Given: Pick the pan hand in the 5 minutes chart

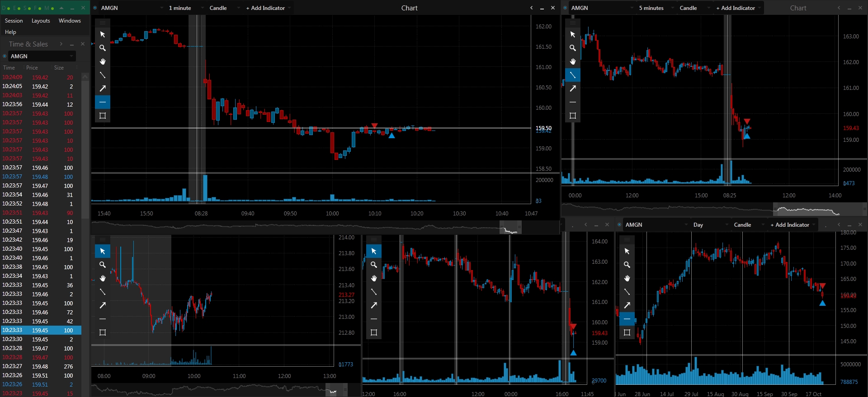Looking at the screenshot, I should pos(573,61).
